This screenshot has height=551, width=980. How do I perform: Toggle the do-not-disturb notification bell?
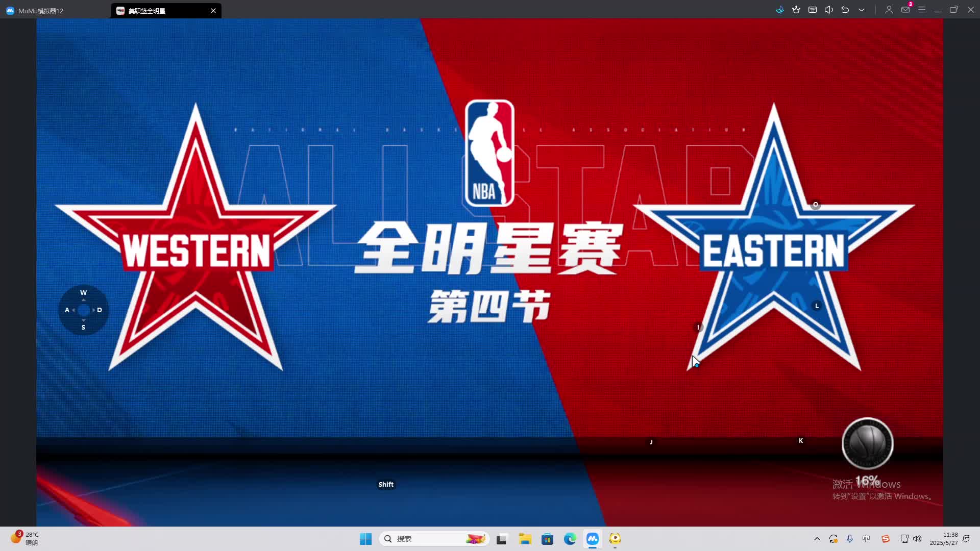coord(966,539)
